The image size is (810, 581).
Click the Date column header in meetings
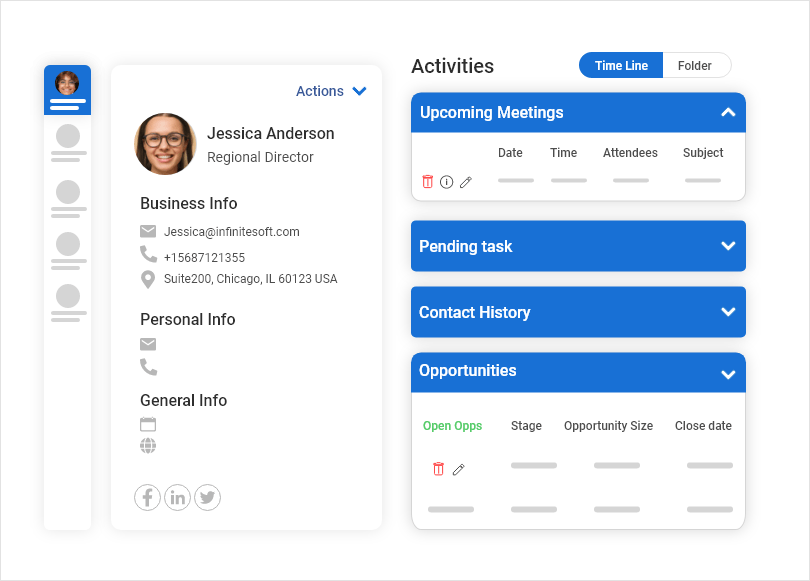(x=510, y=153)
